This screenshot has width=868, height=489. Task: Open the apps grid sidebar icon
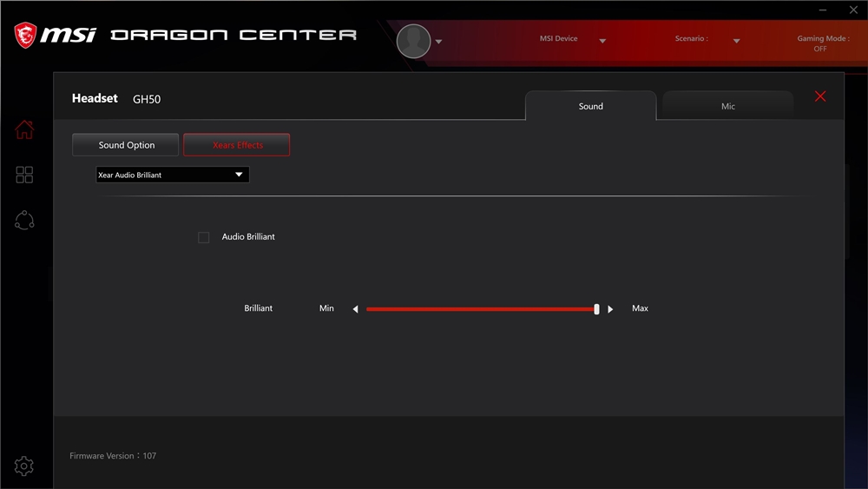click(24, 175)
